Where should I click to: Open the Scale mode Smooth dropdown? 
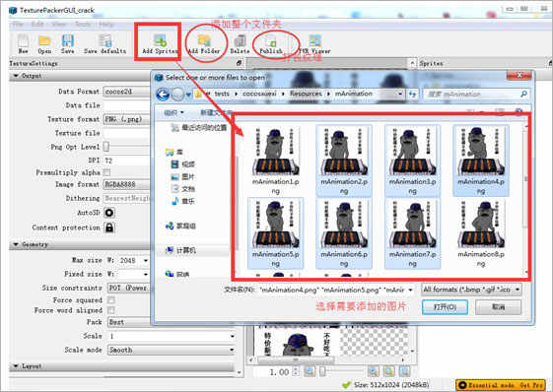click(172, 350)
